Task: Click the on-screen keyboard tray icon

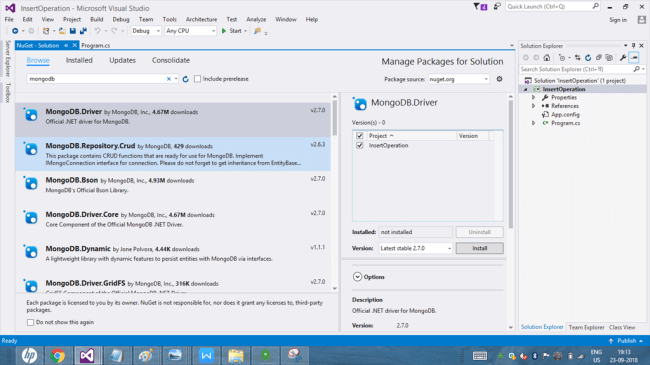Action: (x=480, y=355)
